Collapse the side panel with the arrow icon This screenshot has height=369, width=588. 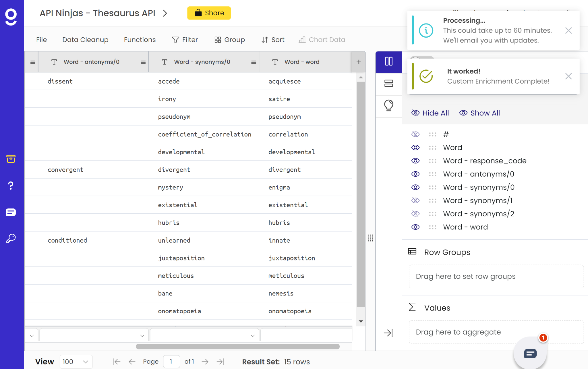click(x=388, y=333)
